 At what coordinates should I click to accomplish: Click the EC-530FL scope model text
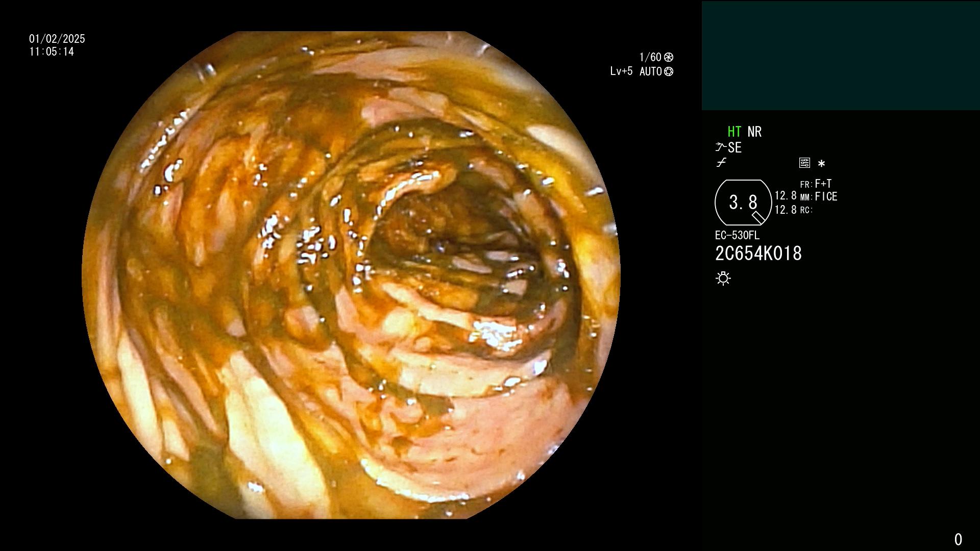tap(737, 235)
